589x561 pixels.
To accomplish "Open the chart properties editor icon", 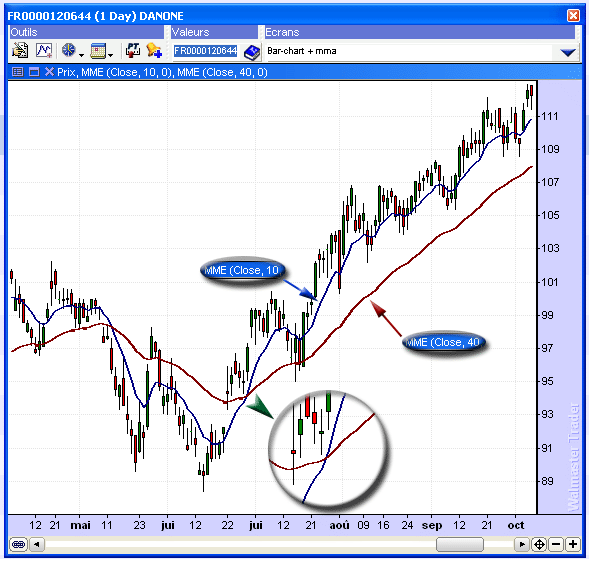I will click(x=20, y=50).
